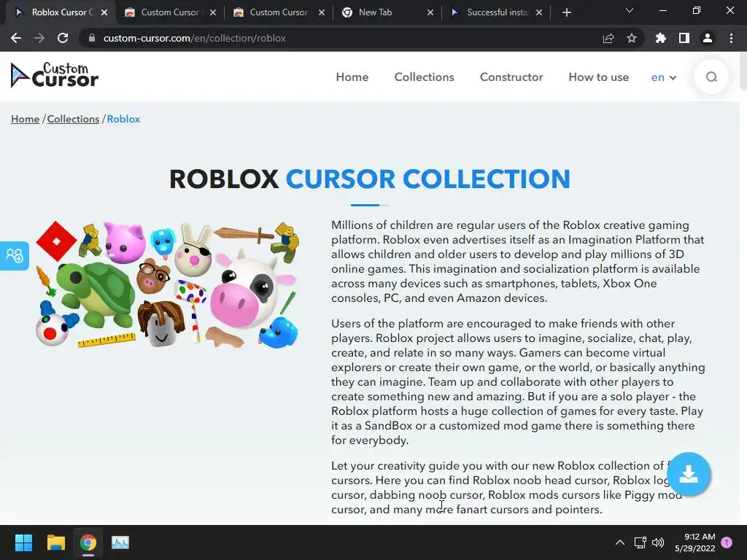Follow the Home breadcrumb link

[26, 119]
